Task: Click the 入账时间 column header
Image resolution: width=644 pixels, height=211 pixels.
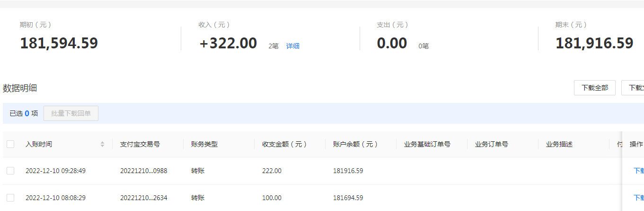Action: (x=39, y=144)
